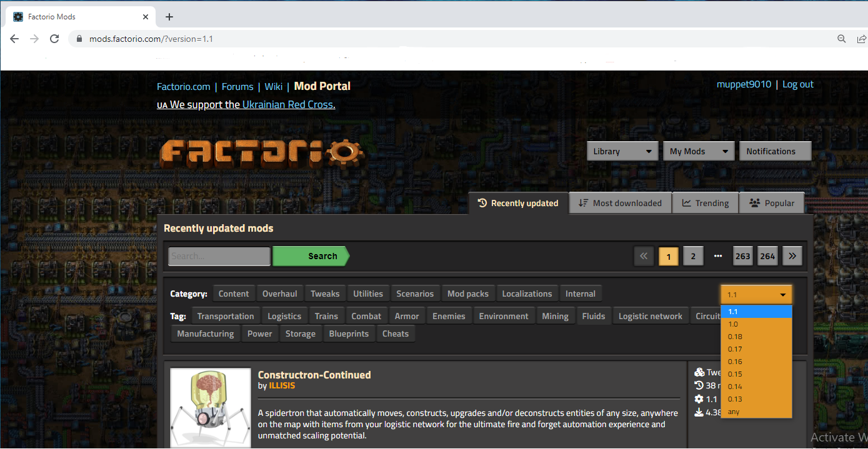Go to first page double-arrow
Viewport: 868px width, 449px height.
tap(644, 256)
